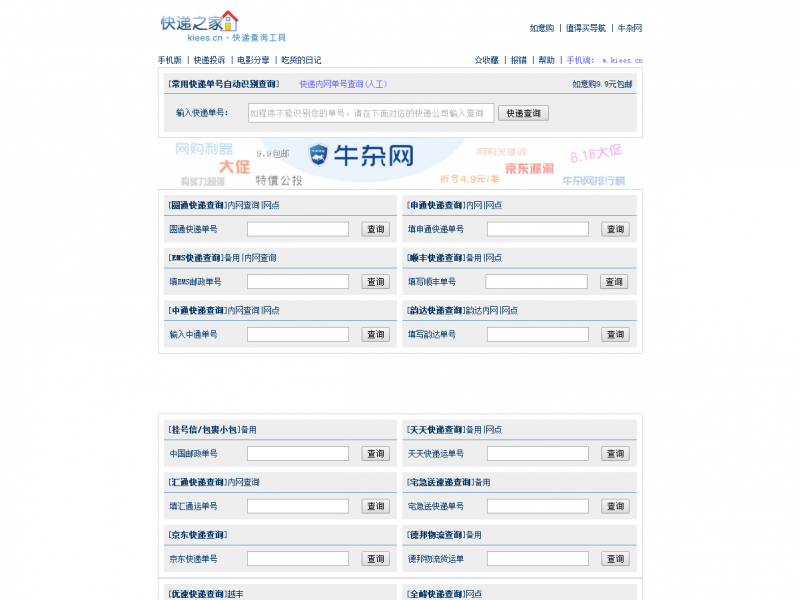
Task: Open the 牛杂网 top link
Action: click(630, 28)
